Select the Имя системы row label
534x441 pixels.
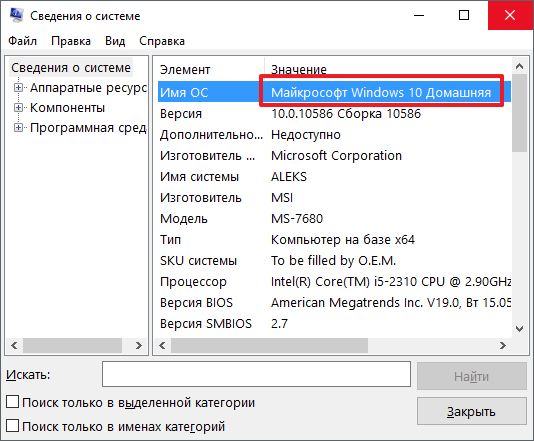click(199, 177)
